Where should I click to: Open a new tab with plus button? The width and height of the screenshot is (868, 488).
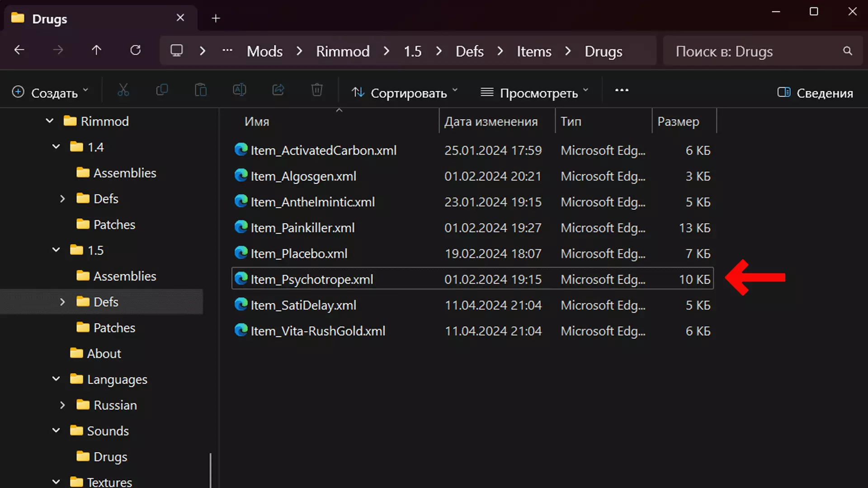tap(216, 18)
